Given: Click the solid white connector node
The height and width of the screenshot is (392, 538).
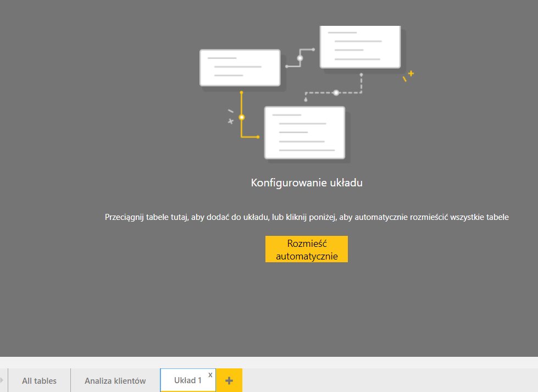Looking at the screenshot, I should click(300, 58).
